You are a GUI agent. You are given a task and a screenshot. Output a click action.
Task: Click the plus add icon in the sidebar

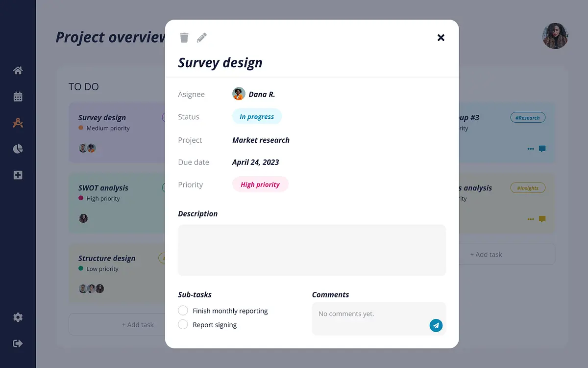tap(18, 175)
